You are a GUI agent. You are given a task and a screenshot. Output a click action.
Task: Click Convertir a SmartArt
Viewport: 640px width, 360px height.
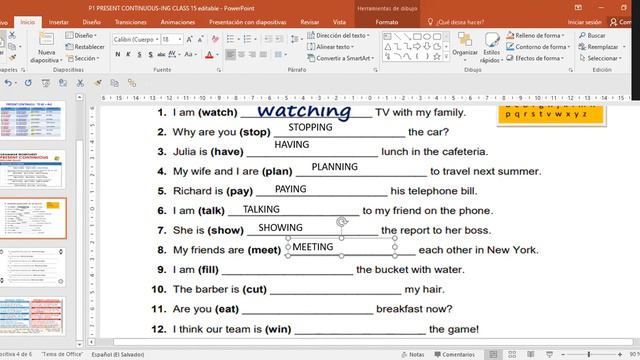point(340,58)
